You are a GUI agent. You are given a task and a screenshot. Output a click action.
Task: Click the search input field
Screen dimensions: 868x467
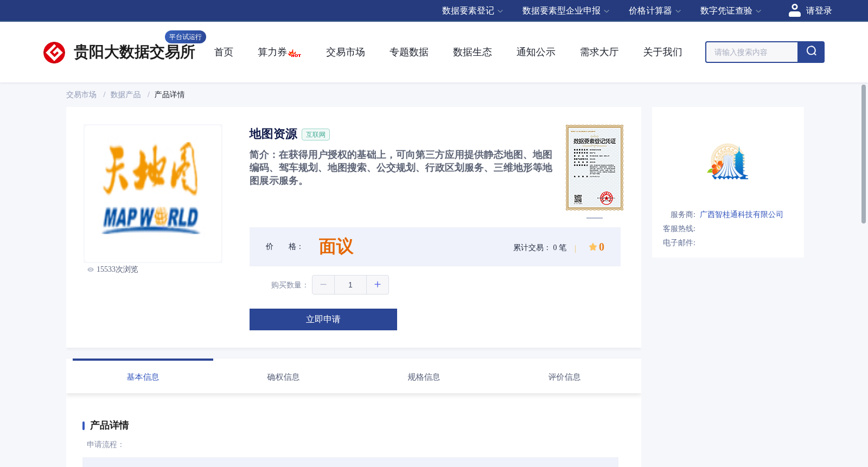click(x=752, y=52)
